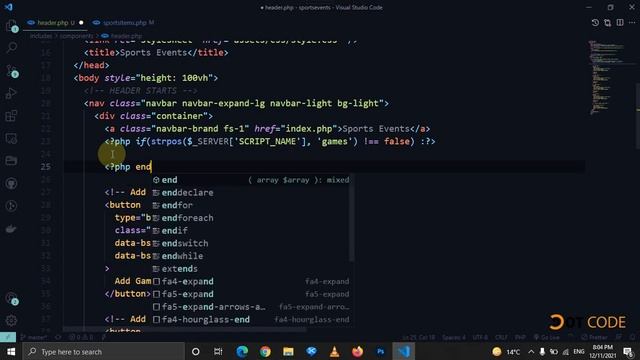Change the Spaces: 4 indentation setting
Screen dimensions: 640x360
coord(454,337)
